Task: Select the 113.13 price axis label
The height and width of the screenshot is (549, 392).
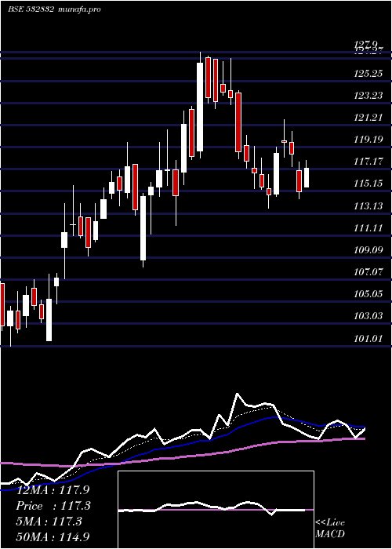Action: [x=368, y=205]
